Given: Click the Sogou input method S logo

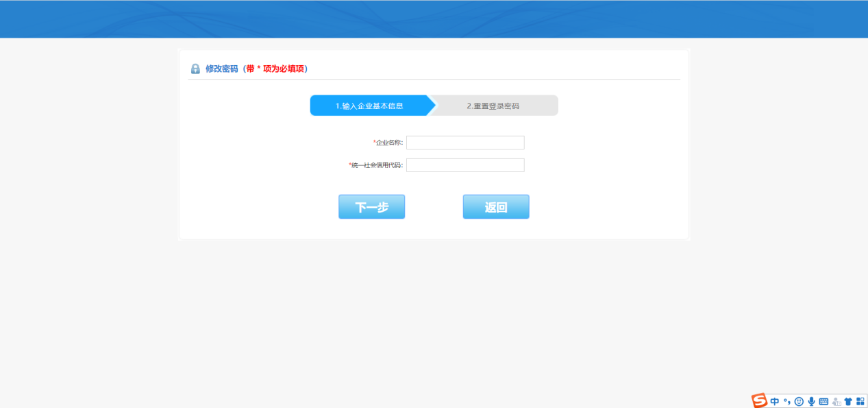Looking at the screenshot, I should click(x=759, y=400).
